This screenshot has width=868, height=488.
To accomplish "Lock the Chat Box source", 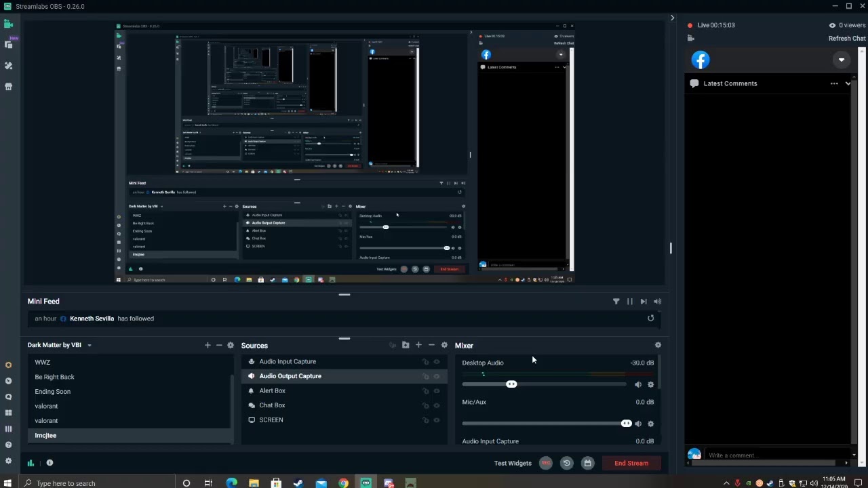I will click(426, 405).
